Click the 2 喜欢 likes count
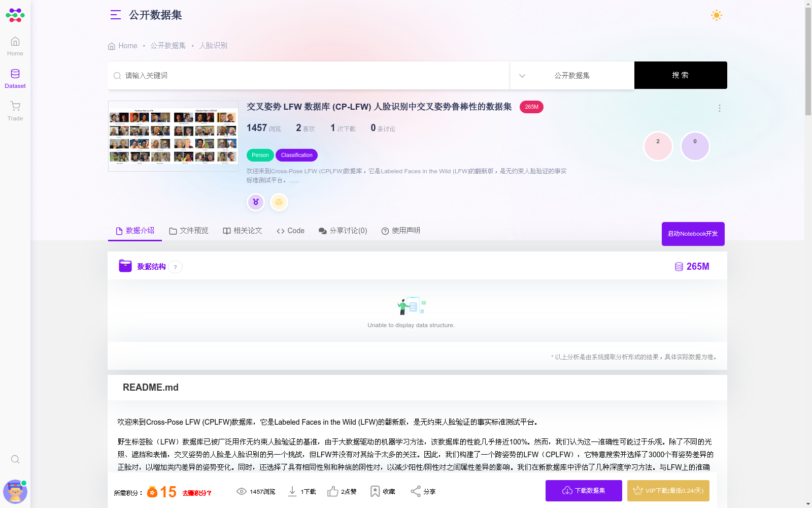This screenshot has height=508, width=812. pyautogui.click(x=306, y=128)
